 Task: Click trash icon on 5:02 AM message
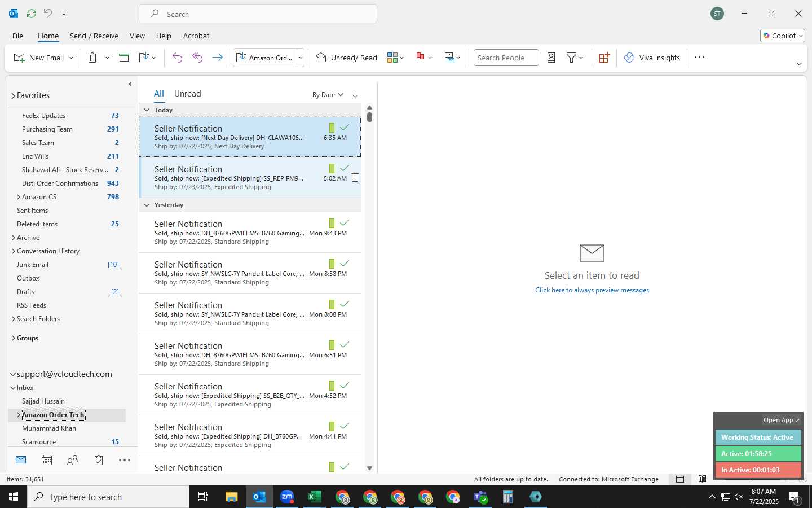click(x=355, y=177)
